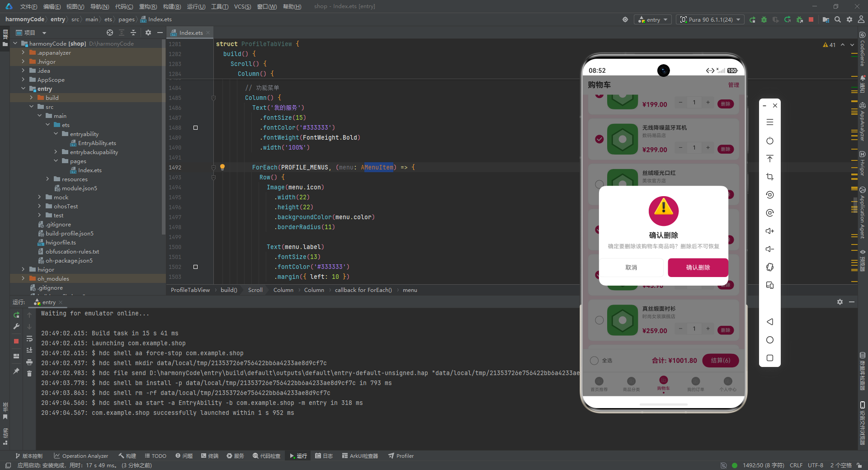Tap the emulator Back navigation triangle
The image size is (868, 470).
[x=770, y=322]
